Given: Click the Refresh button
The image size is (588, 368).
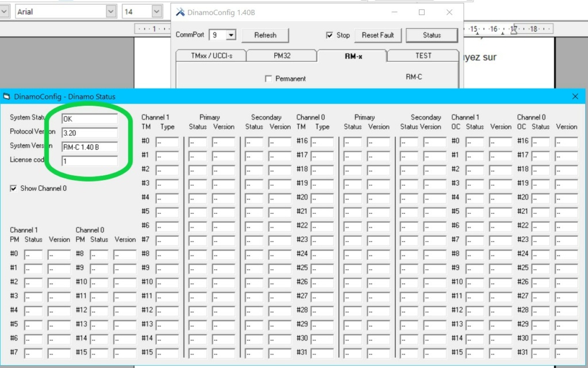Looking at the screenshot, I should point(265,35).
